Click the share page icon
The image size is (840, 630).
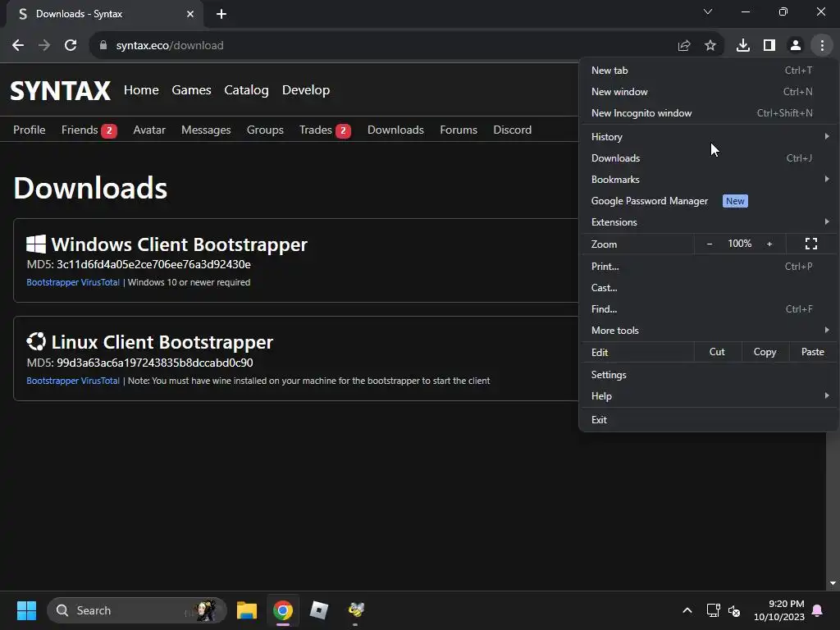pos(684,46)
